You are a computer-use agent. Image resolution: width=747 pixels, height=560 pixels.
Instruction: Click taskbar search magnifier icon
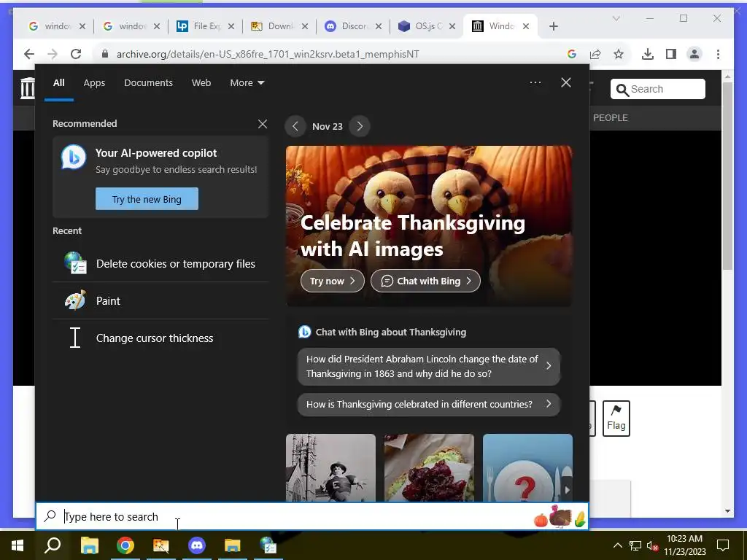click(x=53, y=545)
